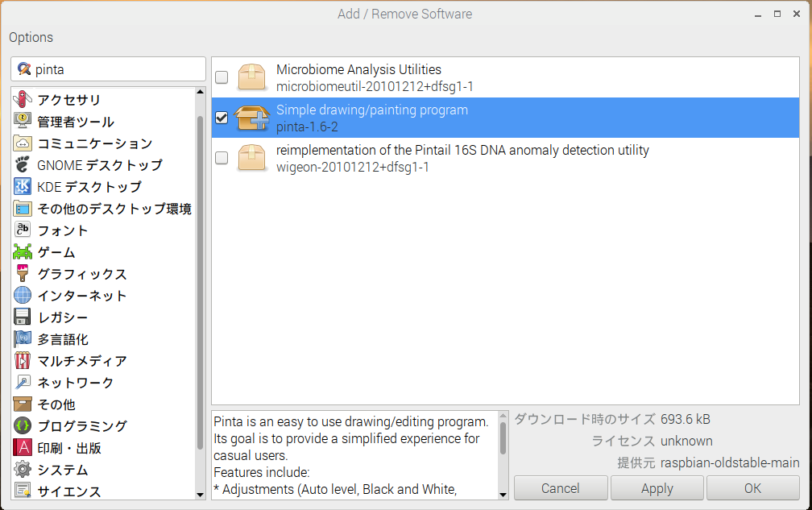This screenshot has height=510, width=812.
Task: Select the GNOME デスクトップ footprint icon
Action: point(23,164)
